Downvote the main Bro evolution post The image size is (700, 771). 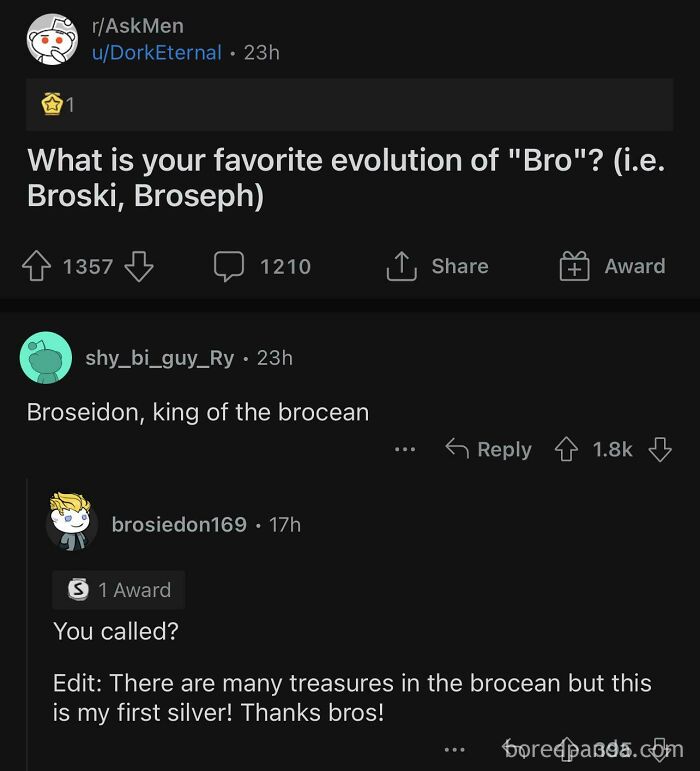click(x=139, y=266)
